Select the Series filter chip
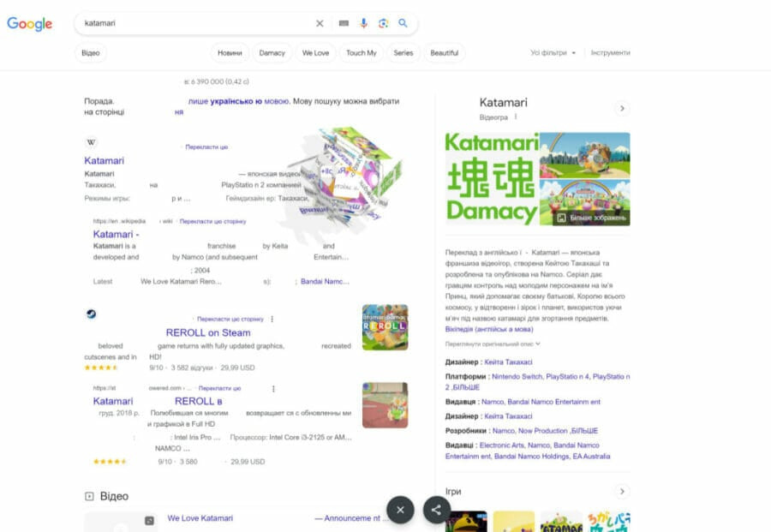Screen dimensions: 771x532 [x=403, y=52]
